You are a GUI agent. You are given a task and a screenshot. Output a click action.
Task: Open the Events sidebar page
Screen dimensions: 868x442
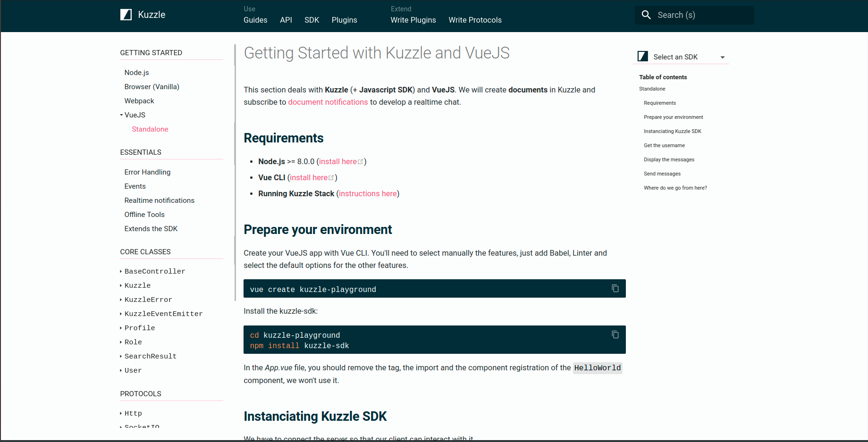135,186
